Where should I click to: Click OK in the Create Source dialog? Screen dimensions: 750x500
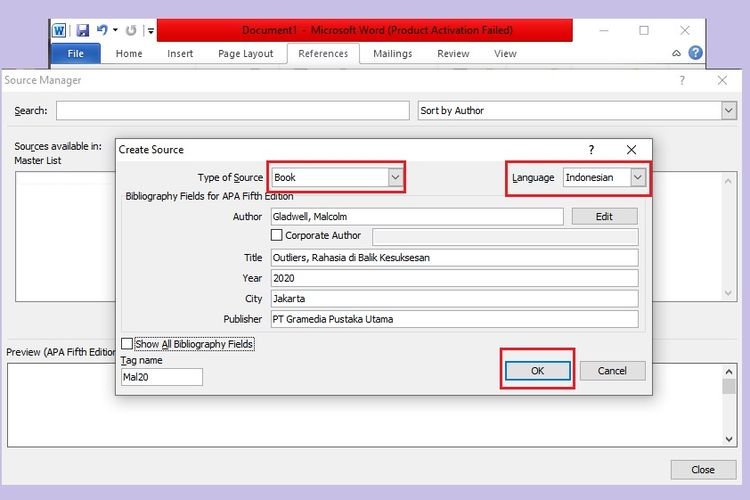[538, 371]
